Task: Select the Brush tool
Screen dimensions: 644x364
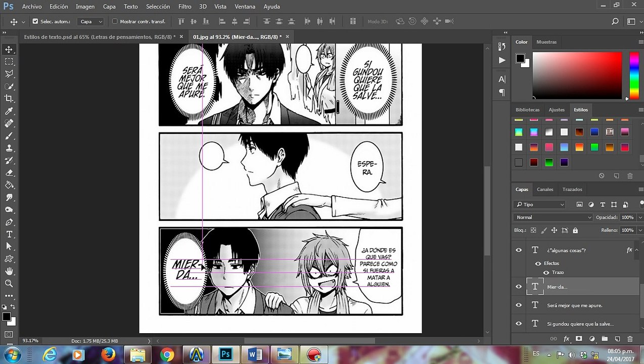Action: pyautogui.click(x=9, y=135)
